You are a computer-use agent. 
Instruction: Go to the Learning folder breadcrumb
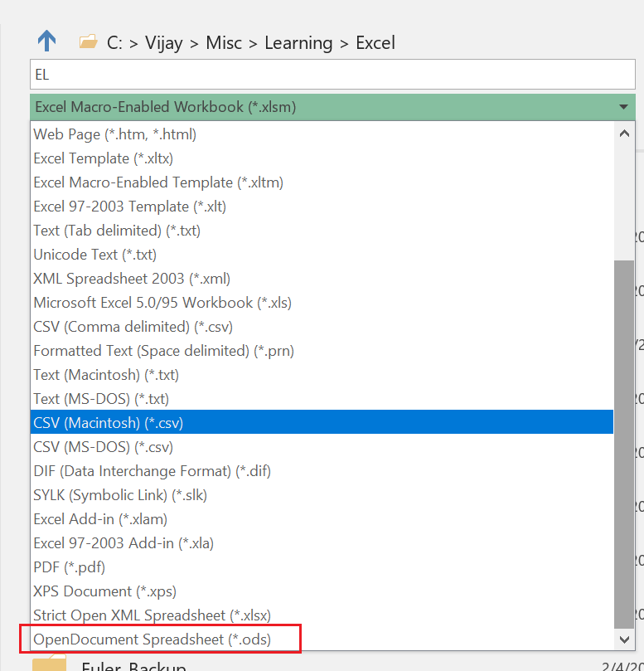[298, 43]
